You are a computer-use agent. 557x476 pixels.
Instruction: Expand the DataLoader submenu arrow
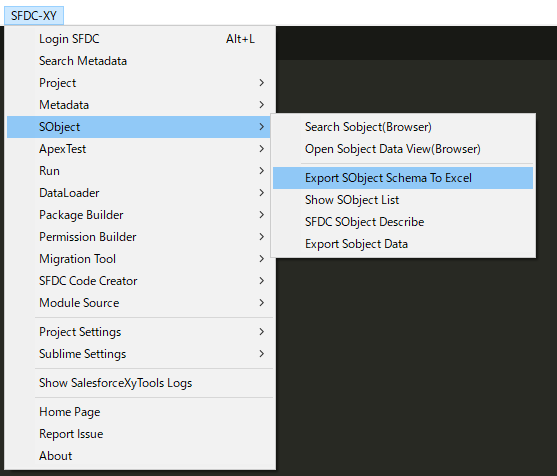261,193
